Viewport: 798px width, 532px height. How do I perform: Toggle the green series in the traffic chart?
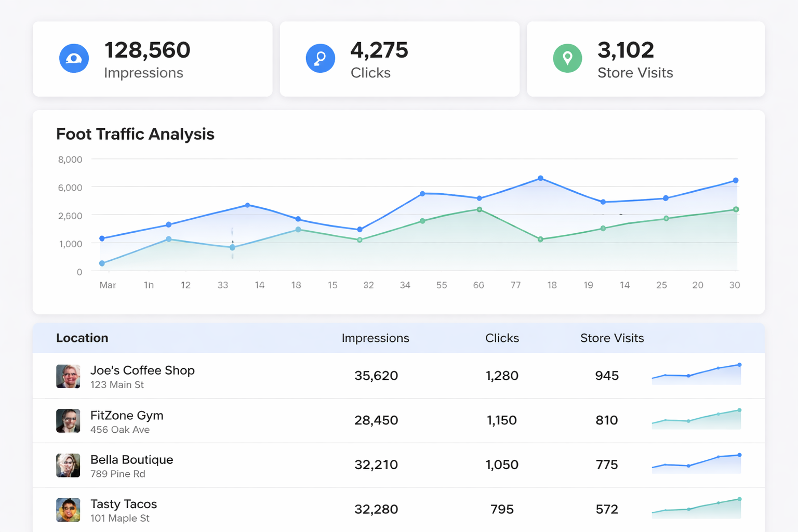[478, 209]
